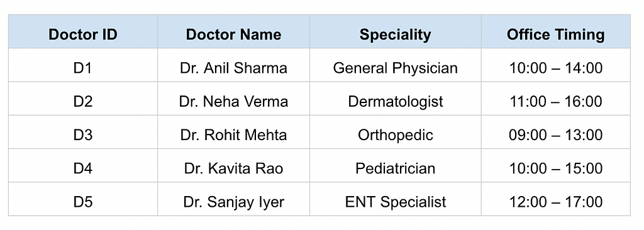Select the 12:00 – 17:00 timing cell
This screenshot has width=644, height=230.
[556, 199]
